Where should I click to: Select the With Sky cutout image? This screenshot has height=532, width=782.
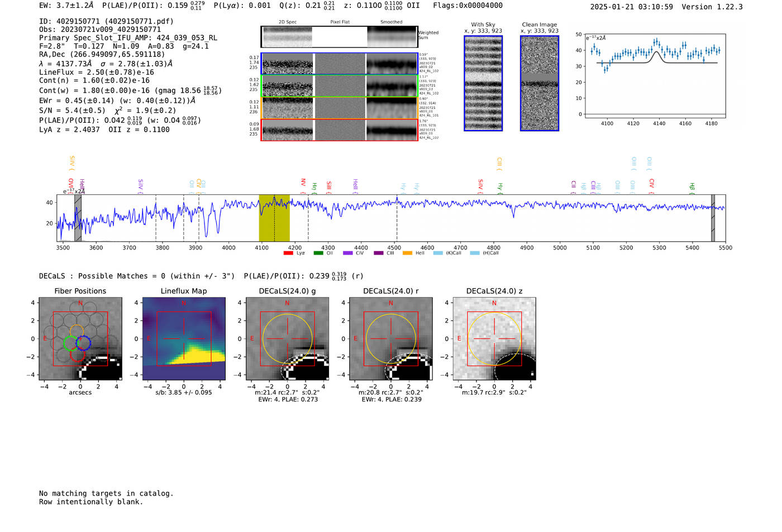click(x=483, y=83)
